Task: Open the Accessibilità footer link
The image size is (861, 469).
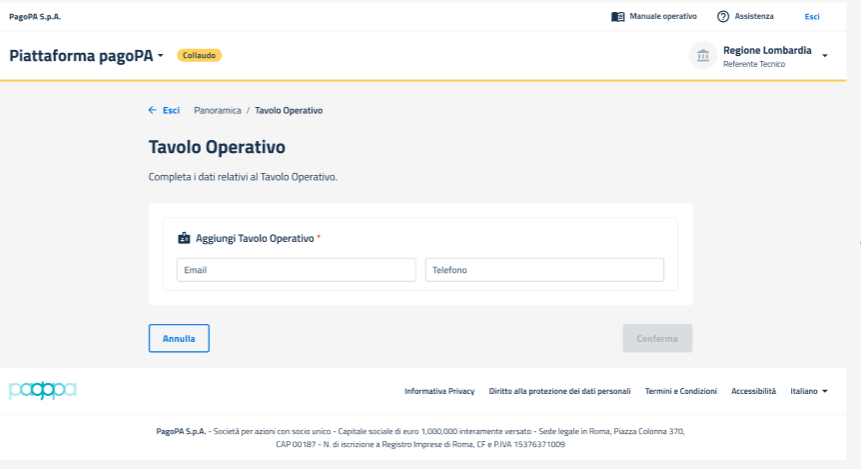Action: click(x=753, y=391)
